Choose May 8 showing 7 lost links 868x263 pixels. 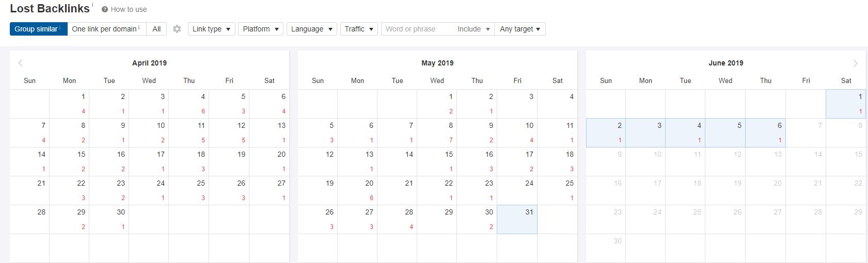coord(437,133)
